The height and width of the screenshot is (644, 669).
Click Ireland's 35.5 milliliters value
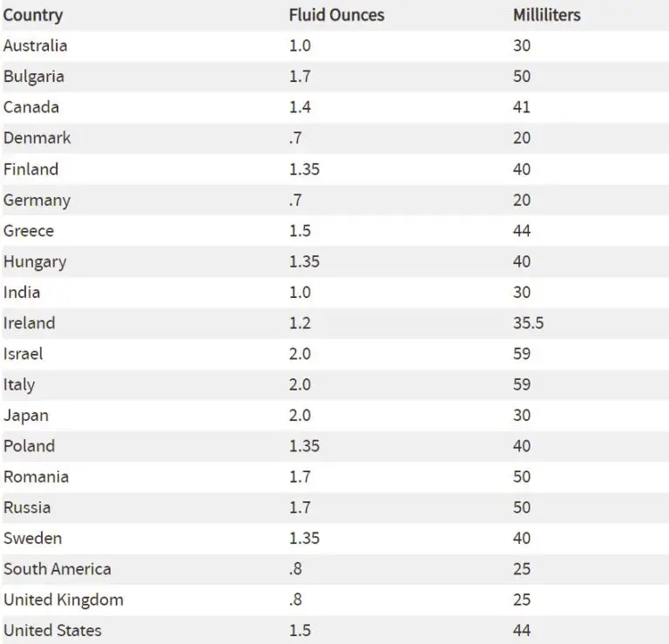[x=529, y=323]
